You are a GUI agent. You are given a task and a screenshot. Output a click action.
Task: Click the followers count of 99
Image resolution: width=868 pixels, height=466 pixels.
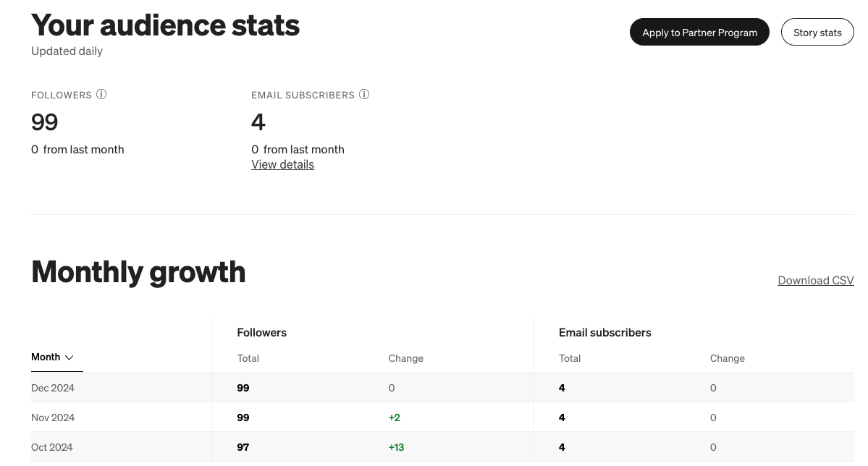[44, 122]
